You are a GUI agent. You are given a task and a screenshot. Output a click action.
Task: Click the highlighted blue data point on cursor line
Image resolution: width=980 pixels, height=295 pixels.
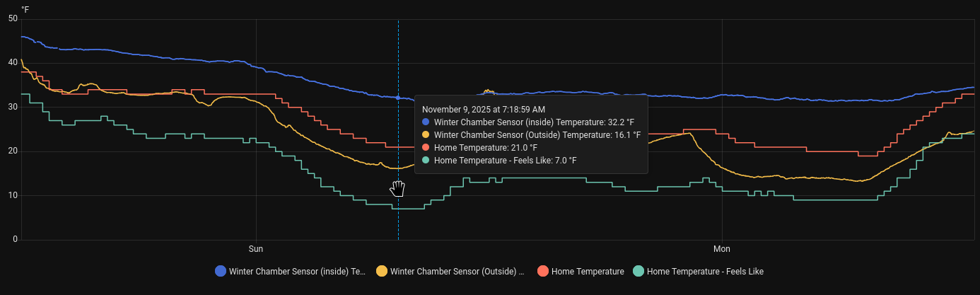(398, 98)
